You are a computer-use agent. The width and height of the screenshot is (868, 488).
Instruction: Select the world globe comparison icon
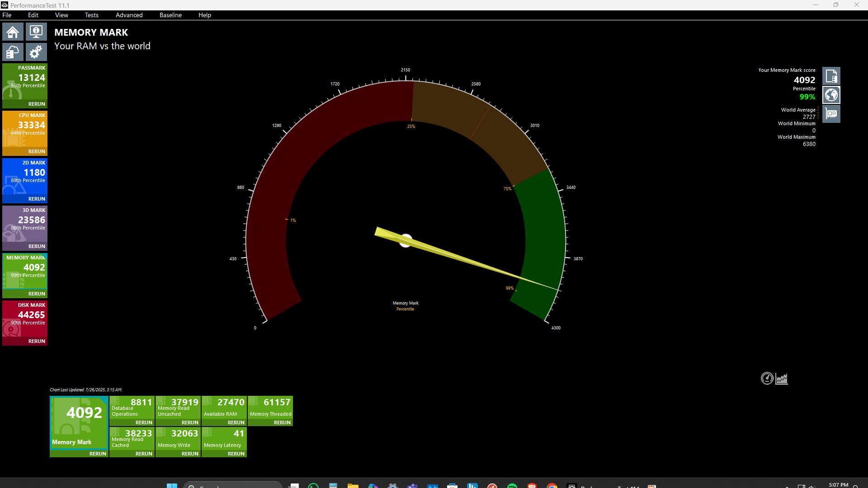point(831,95)
